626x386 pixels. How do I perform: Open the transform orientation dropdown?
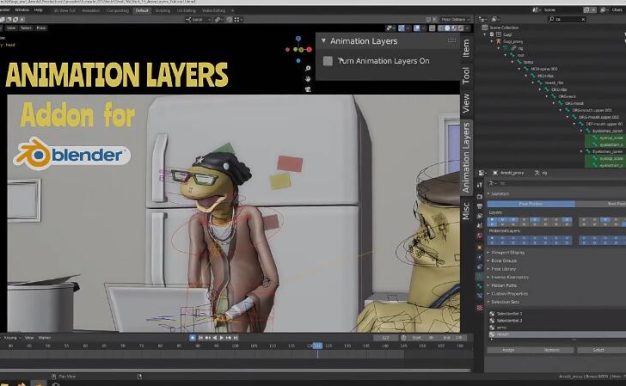[198, 19]
